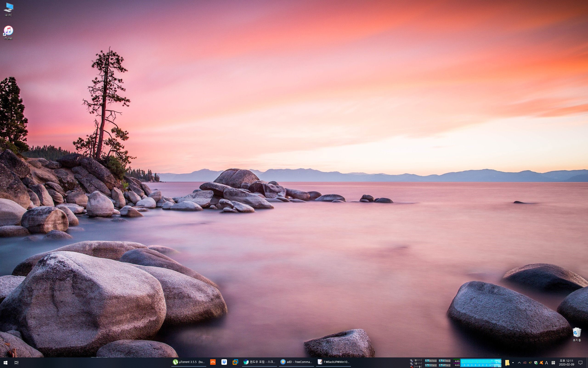Open the yellow folder toolbar icon
Viewport: 588px width, 368px height.
(x=507, y=363)
